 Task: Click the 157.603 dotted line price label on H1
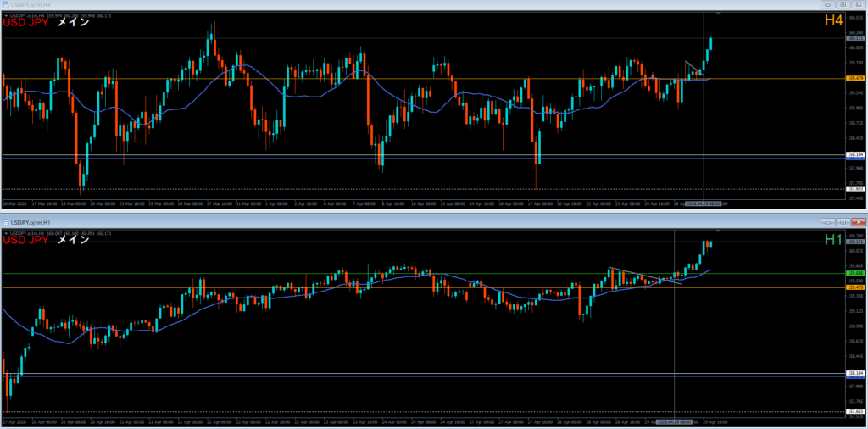[855, 412]
